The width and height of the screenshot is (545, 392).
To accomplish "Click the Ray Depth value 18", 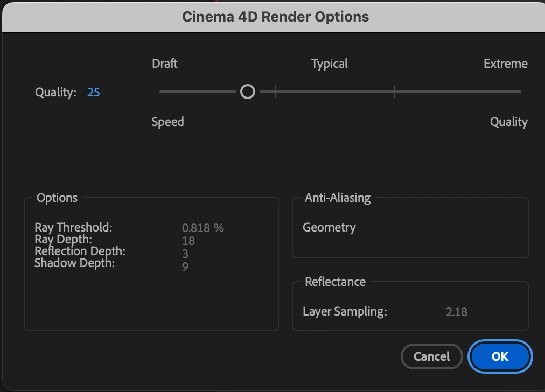I will click(x=188, y=241).
